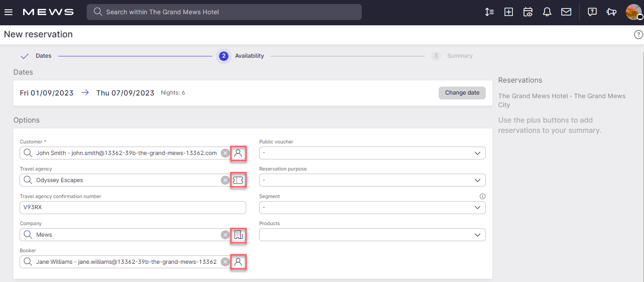Open the notifications bell

[547, 12]
